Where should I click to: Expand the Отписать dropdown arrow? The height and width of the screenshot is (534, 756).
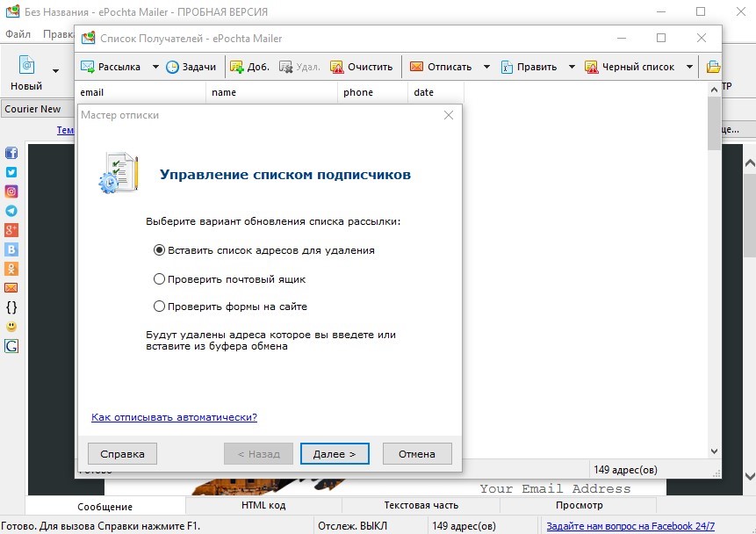(x=486, y=67)
